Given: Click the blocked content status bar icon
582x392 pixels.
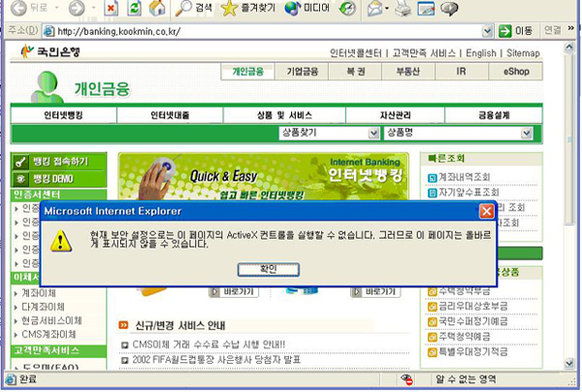Looking at the screenshot, I should click(406, 379).
